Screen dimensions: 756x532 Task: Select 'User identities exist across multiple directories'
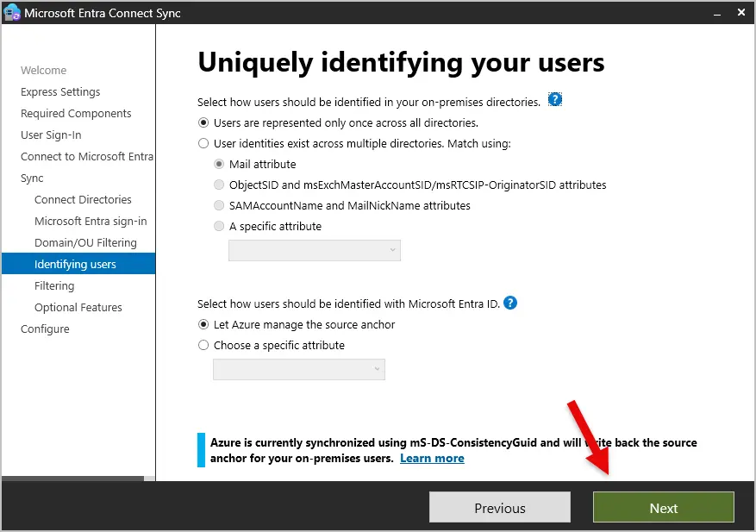203,143
